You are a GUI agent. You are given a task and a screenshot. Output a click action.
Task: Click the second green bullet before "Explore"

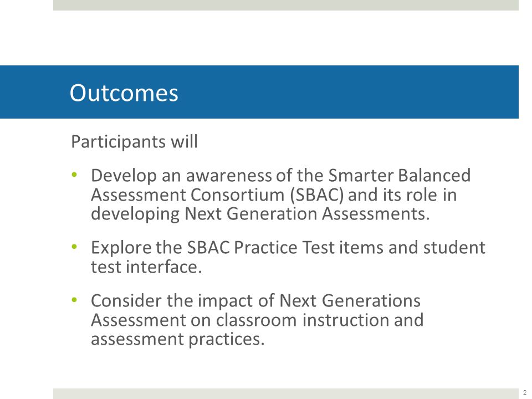point(74,247)
